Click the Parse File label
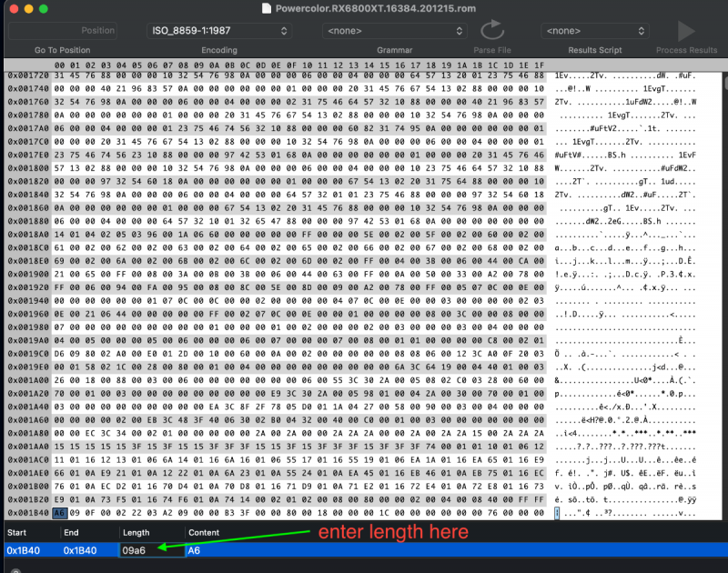This screenshot has width=728, height=573. point(492,50)
